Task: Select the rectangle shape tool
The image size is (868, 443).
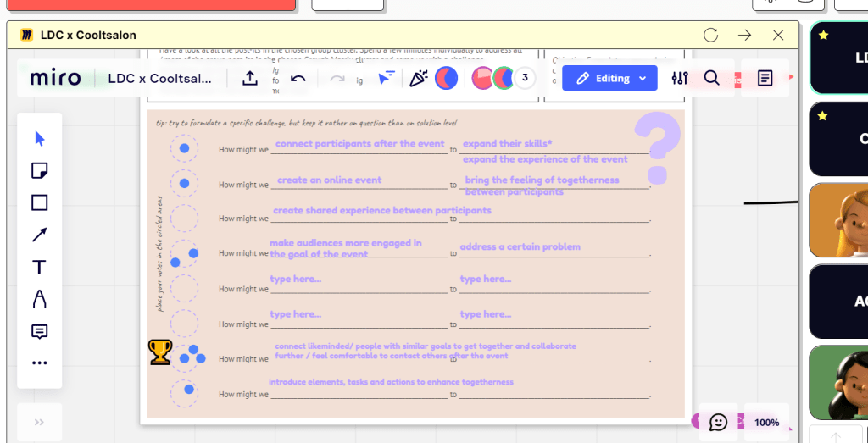Action: coord(39,203)
